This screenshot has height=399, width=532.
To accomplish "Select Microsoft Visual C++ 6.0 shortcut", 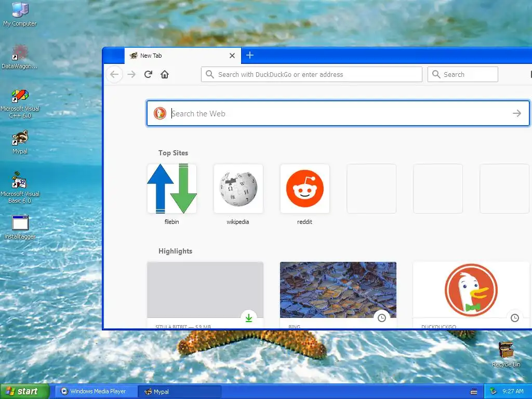I will [20, 104].
